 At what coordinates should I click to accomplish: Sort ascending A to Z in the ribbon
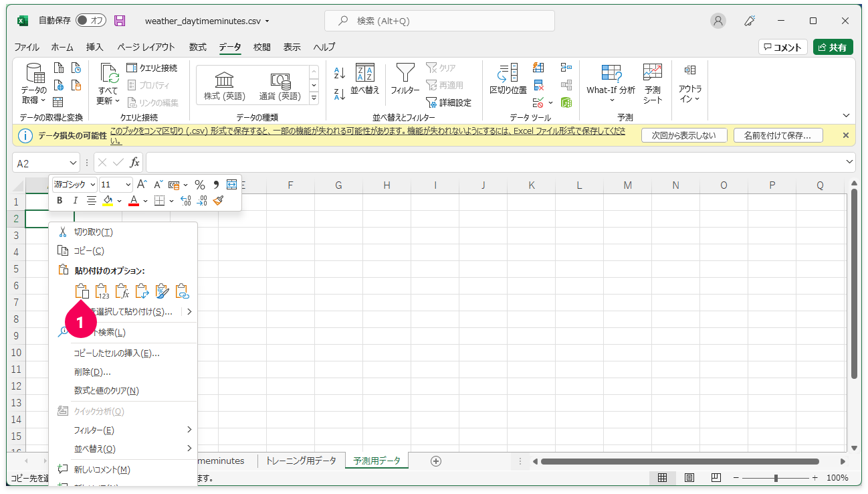pos(340,73)
